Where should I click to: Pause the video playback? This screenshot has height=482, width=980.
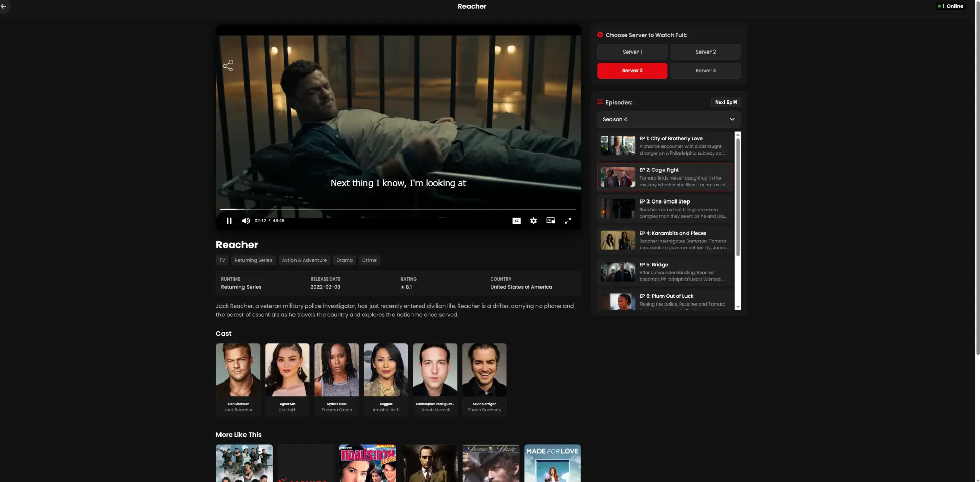(x=229, y=221)
